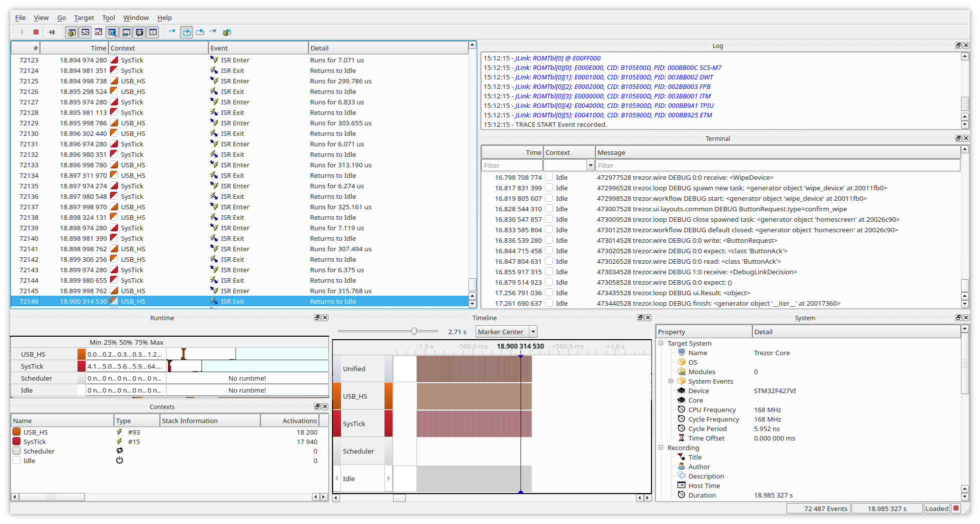Open the Target menu

pos(84,17)
